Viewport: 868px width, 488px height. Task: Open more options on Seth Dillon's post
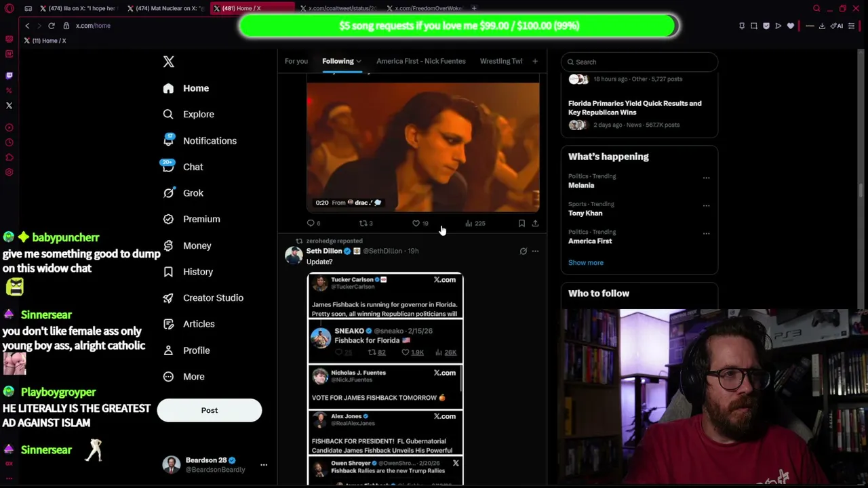[x=535, y=251]
